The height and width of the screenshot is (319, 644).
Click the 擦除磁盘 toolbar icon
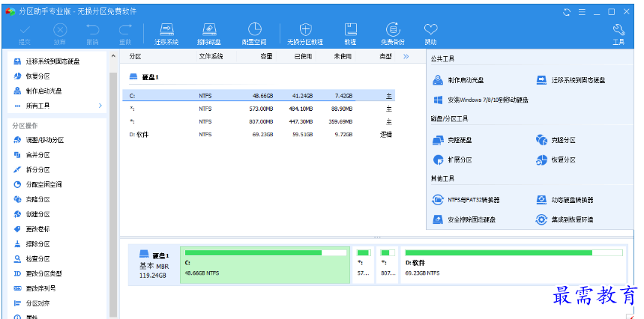pos(208,32)
